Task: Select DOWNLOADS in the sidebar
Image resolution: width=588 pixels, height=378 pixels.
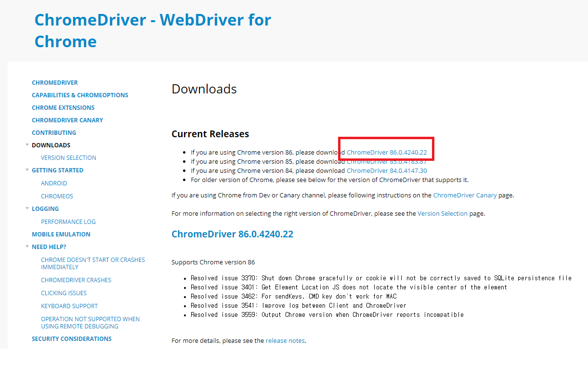Action: pos(51,145)
